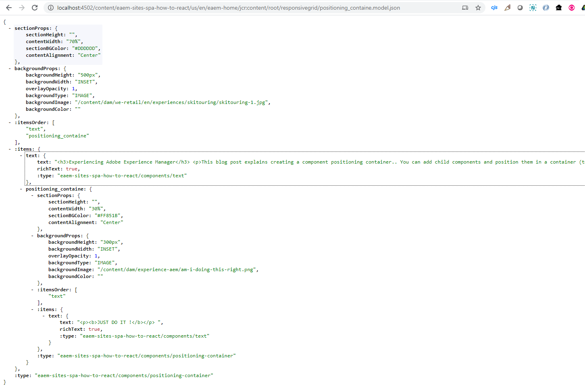Click the media streaming icon near the bookmark star

464,7
